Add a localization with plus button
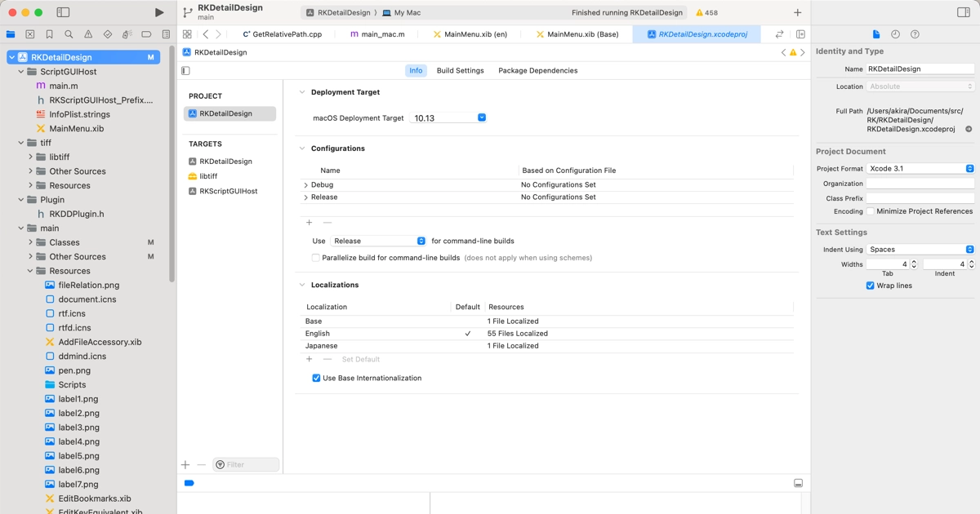The width and height of the screenshot is (980, 514). [309, 359]
